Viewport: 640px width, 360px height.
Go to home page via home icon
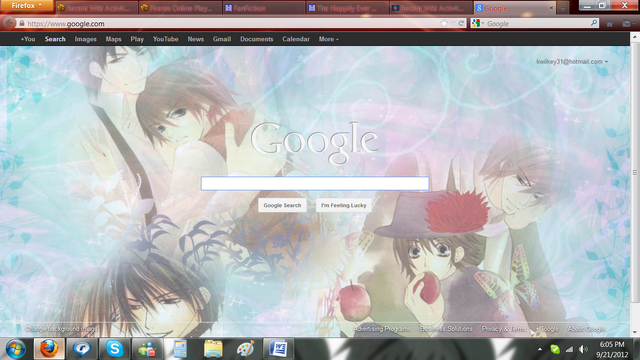coord(609,24)
